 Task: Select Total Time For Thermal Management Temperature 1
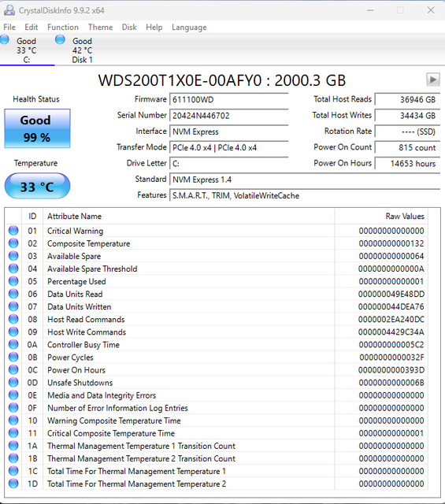click(x=137, y=471)
